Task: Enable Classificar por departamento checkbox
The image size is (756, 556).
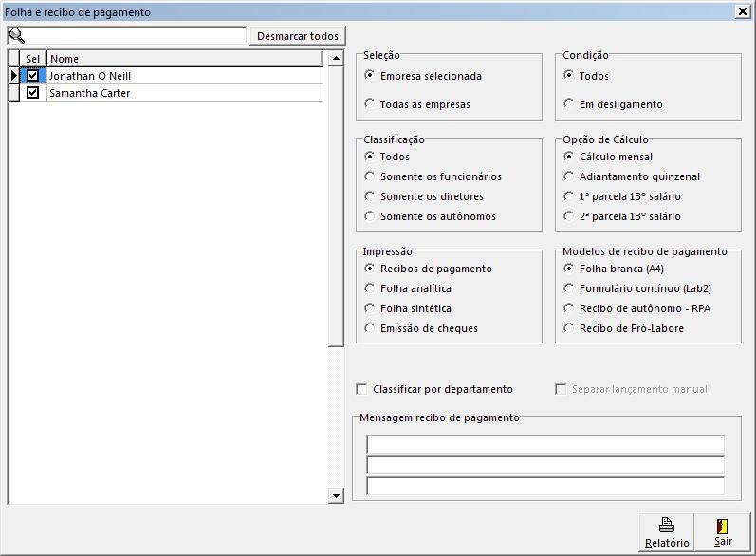Action: pos(361,389)
